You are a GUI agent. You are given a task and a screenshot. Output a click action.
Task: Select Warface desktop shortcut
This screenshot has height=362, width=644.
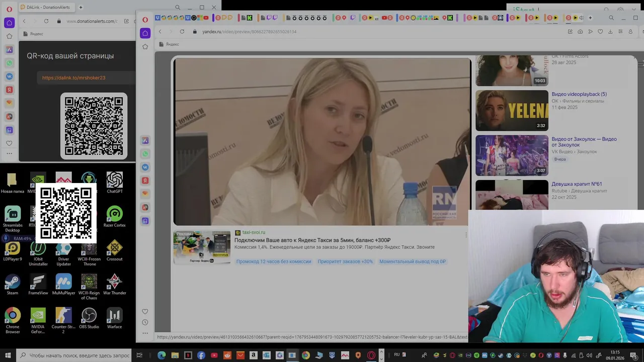coord(115,318)
